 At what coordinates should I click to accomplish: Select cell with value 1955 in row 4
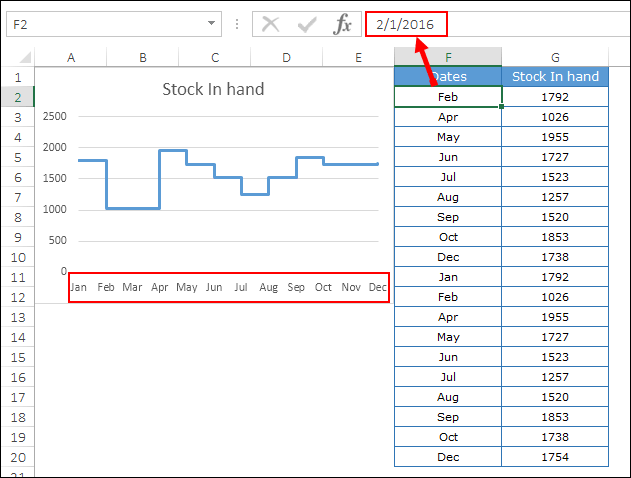click(x=555, y=137)
